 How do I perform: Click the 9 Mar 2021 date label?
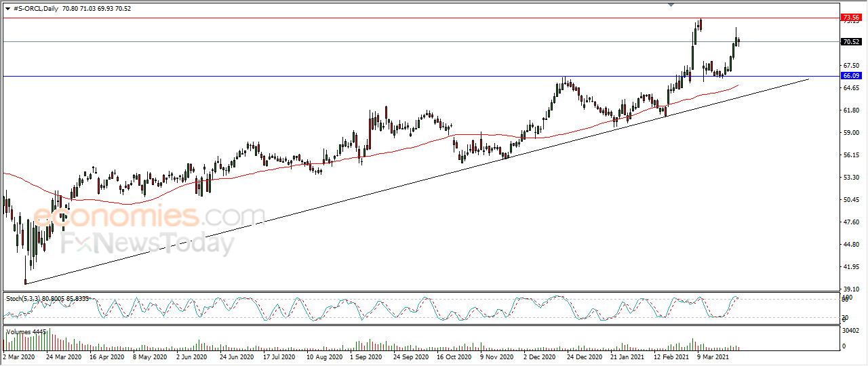713,356
